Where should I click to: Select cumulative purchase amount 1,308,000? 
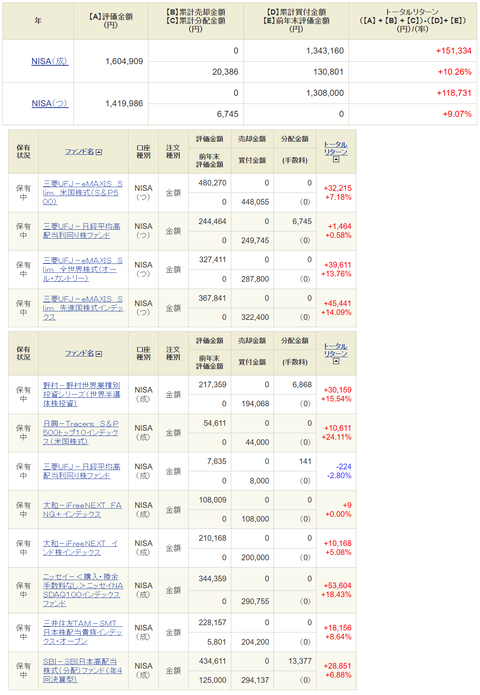[x=325, y=93]
